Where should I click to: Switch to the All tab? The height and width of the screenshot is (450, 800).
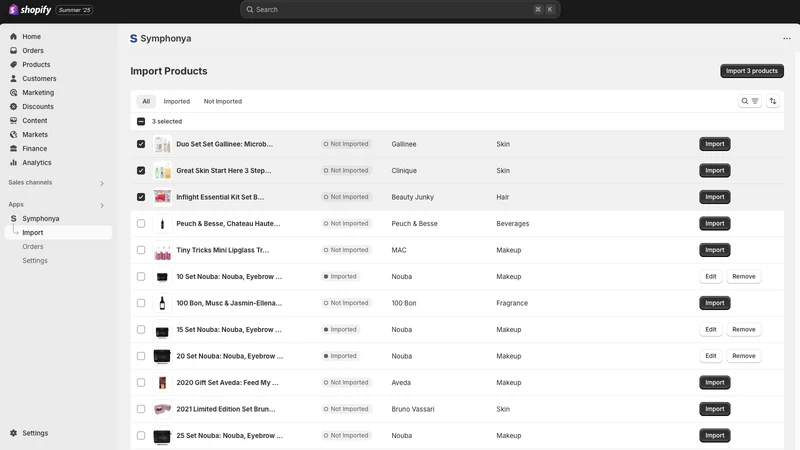click(146, 101)
